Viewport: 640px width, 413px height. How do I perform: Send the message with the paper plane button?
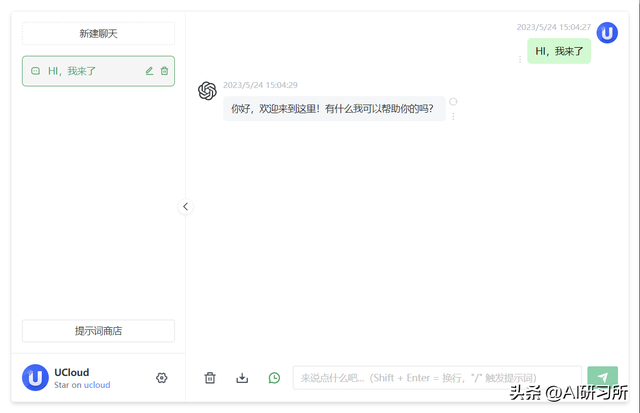coord(602,377)
